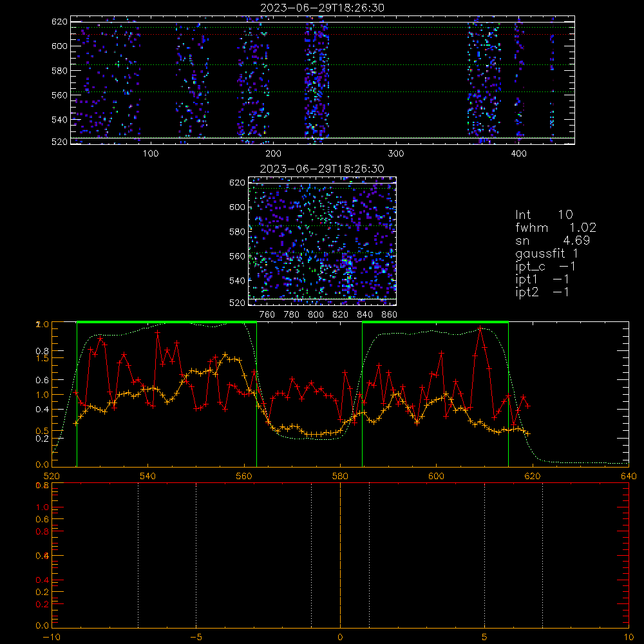Click x-axis label 640 on profile plot
This screenshot has height=644, width=644.
click(x=629, y=477)
